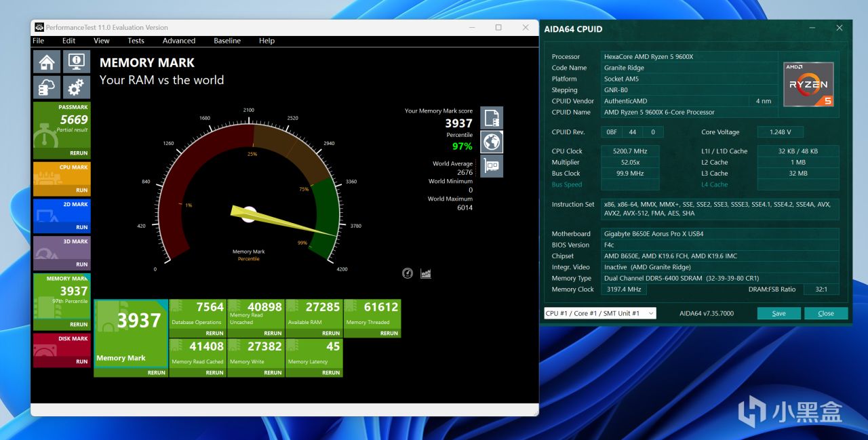Click PerformanceTest title bar app icon
This screenshot has height=440, width=868.
point(39,27)
